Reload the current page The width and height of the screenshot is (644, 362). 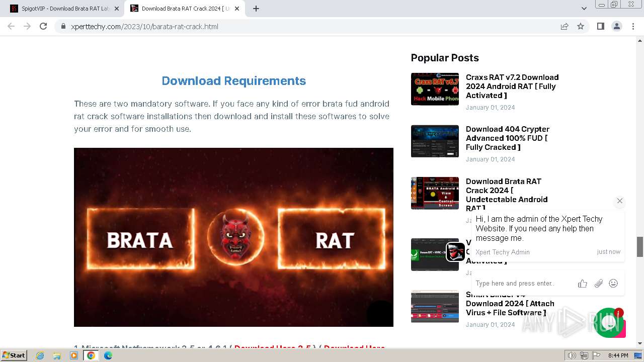point(43,26)
